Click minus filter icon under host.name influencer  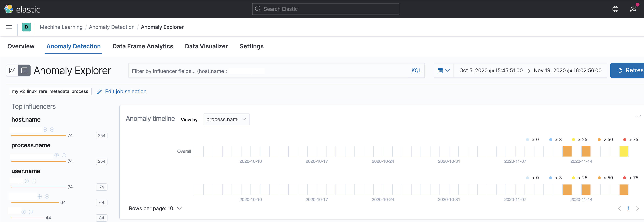(x=52, y=130)
